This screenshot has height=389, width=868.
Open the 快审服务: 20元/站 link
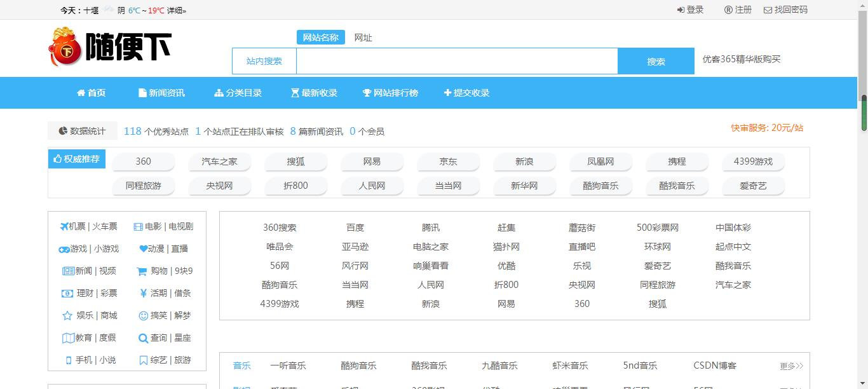(x=767, y=128)
